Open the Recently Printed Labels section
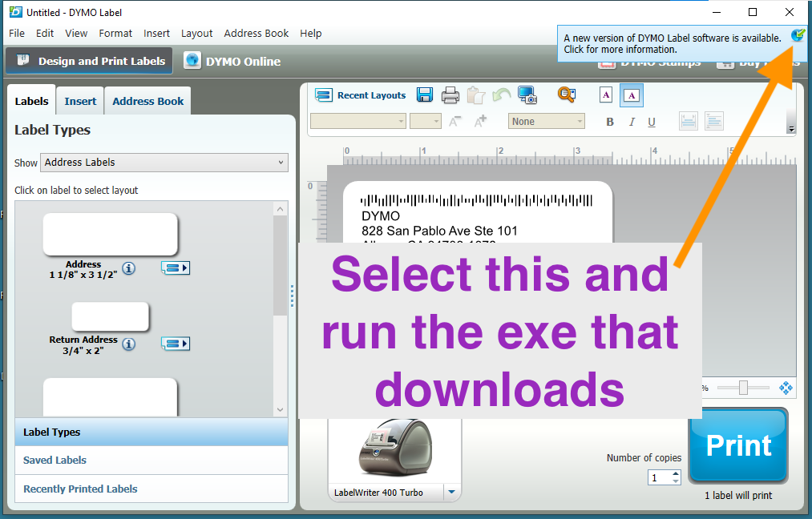 pos(151,489)
